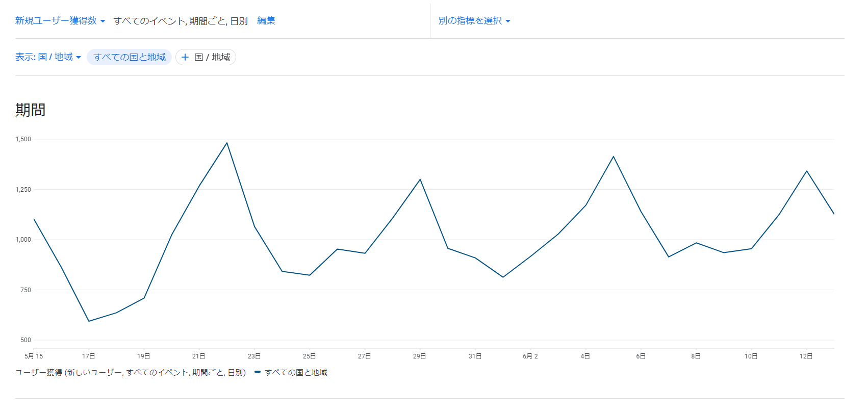Image resolution: width=868 pixels, height=413 pixels.
Task: Click the 編集 link
Action: tap(266, 21)
